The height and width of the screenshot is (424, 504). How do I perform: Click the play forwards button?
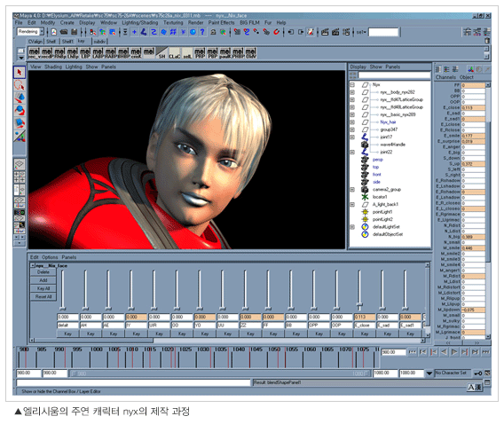coord(453,352)
